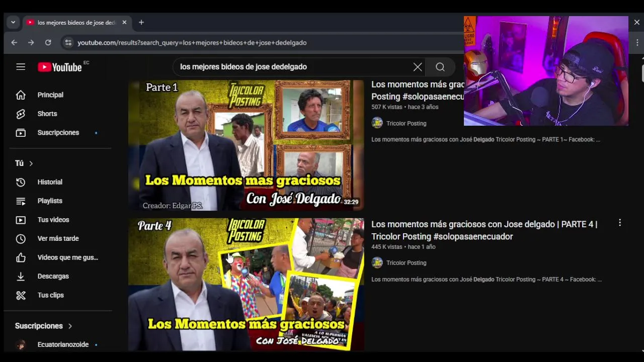Click the magnifier search button
Screen dimensions: 644x362
[x=440, y=67]
